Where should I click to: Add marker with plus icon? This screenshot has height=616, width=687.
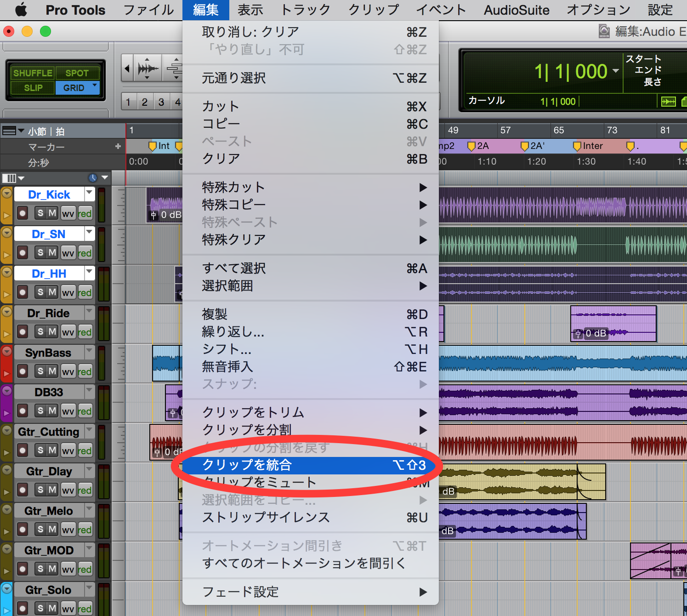[x=118, y=146]
